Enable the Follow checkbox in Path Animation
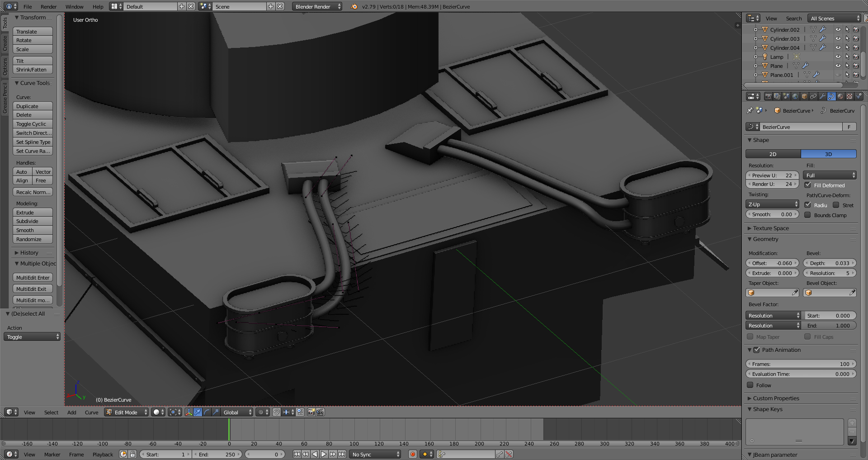 (750, 385)
